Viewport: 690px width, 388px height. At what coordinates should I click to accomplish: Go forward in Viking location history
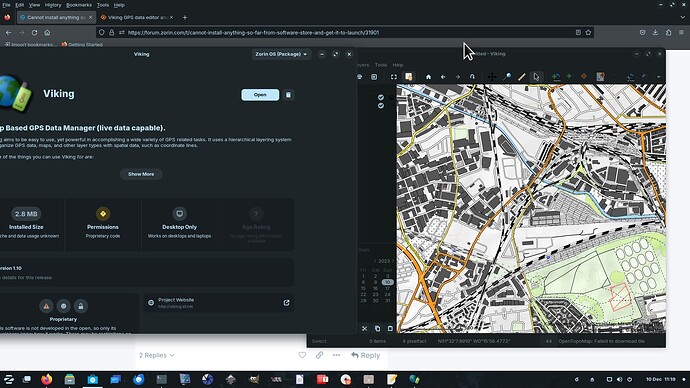pyautogui.click(x=458, y=77)
